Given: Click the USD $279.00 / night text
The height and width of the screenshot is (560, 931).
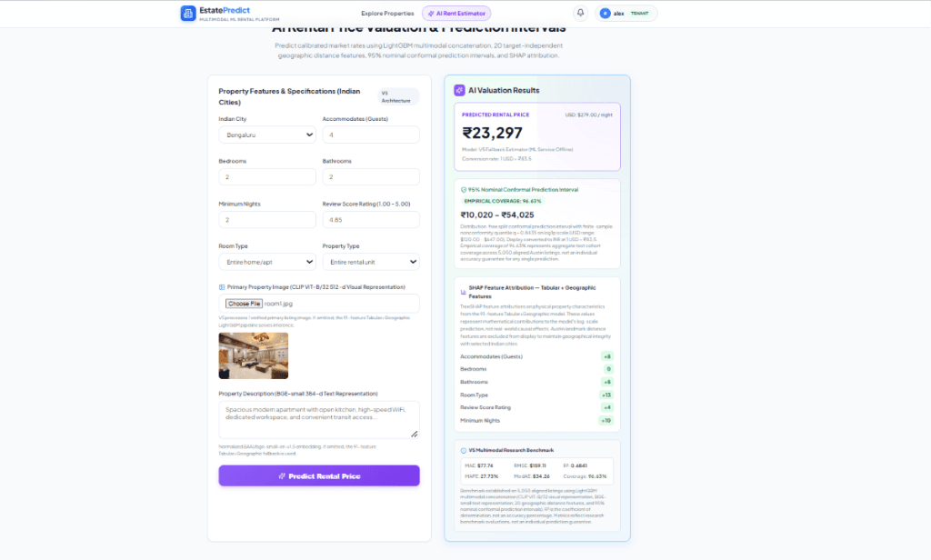Looking at the screenshot, I should [588, 115].
